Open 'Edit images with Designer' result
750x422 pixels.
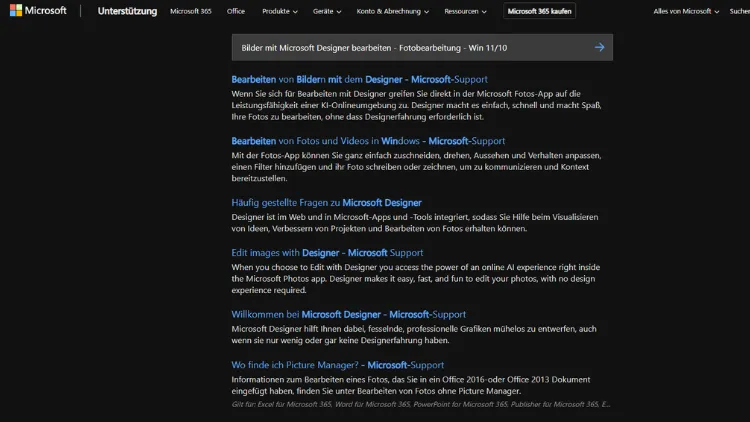[327, 253]
